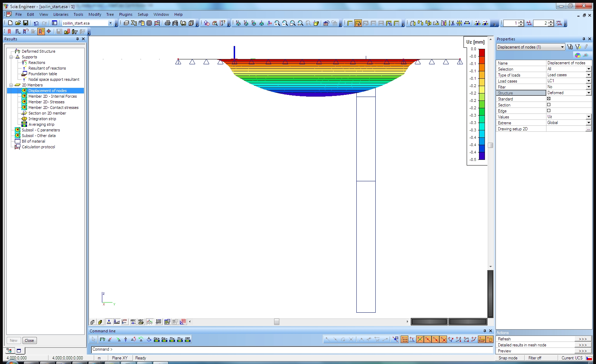Click the colour palette icon in Properties

point(577,55)
